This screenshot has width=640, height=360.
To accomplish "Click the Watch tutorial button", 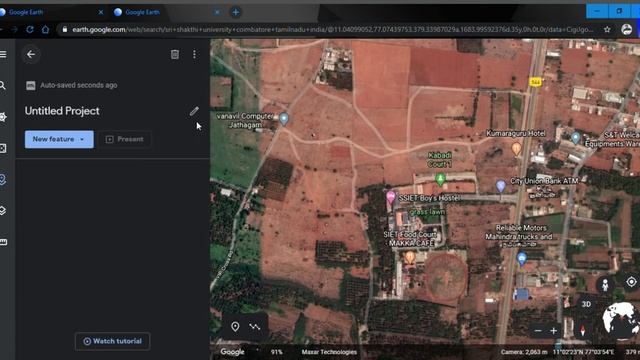I will click(x=113, y=341).
